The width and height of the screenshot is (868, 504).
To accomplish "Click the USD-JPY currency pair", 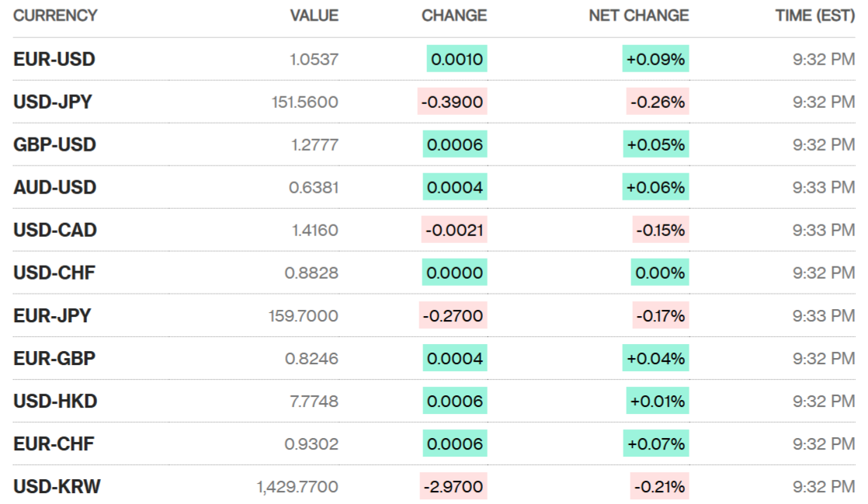I will coord(53,102).
